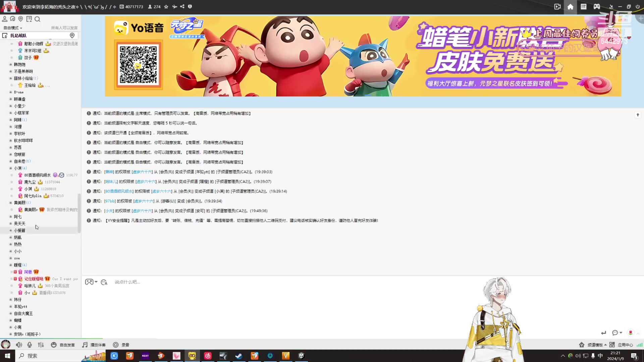Select the 小爱酱 sub-channel
Viewport: 644px width, 362px height.
[x=19, y=231]
